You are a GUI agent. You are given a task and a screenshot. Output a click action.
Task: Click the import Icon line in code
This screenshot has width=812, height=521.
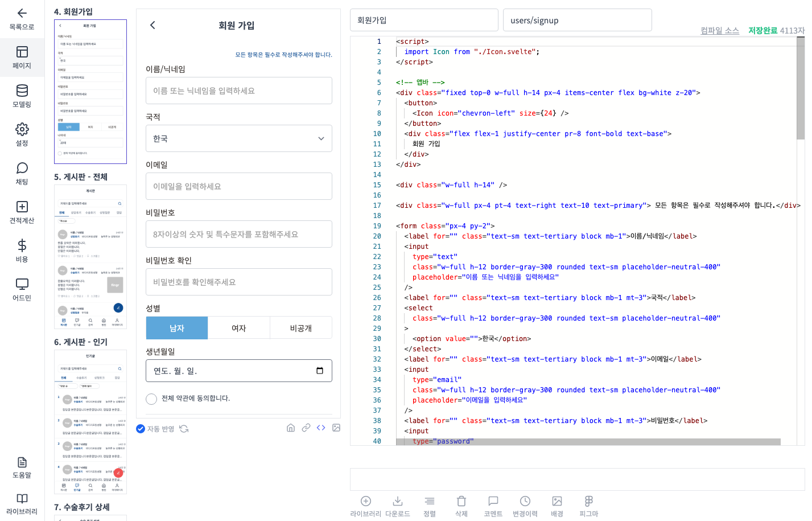pyautogui.click(x=472, y=52)
